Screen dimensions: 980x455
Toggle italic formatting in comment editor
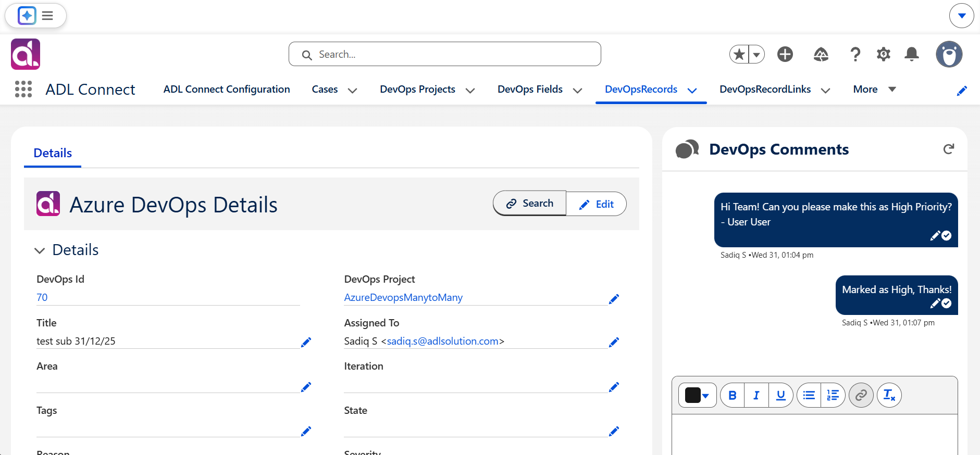(756, 395)
